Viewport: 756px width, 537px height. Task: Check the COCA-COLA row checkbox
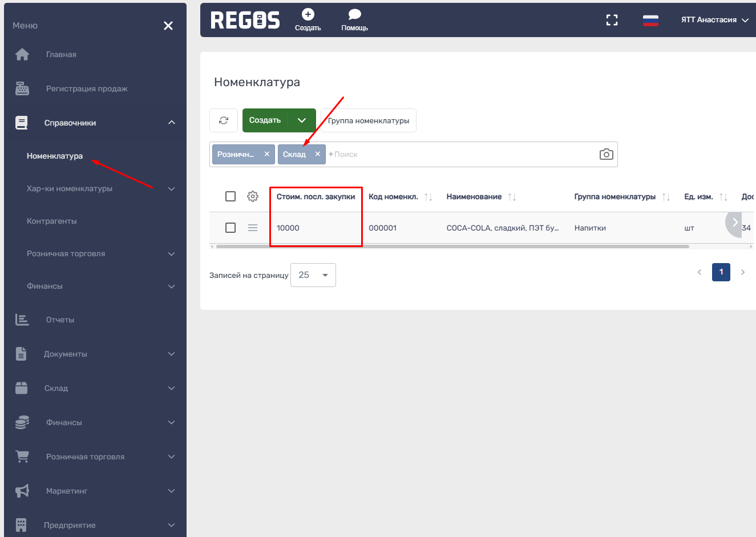(231, 228)
